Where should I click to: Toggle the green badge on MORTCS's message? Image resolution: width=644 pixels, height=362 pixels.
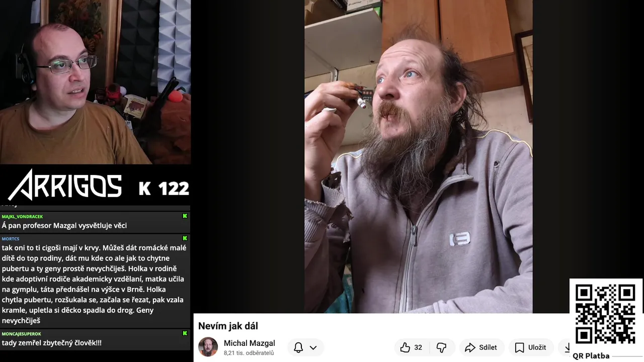(x=185, y=238)
